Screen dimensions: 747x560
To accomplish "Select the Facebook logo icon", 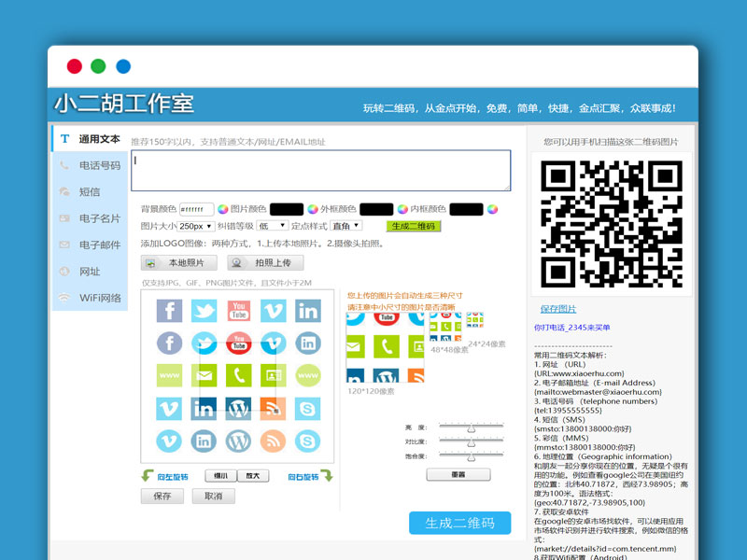I will [170, 310].
